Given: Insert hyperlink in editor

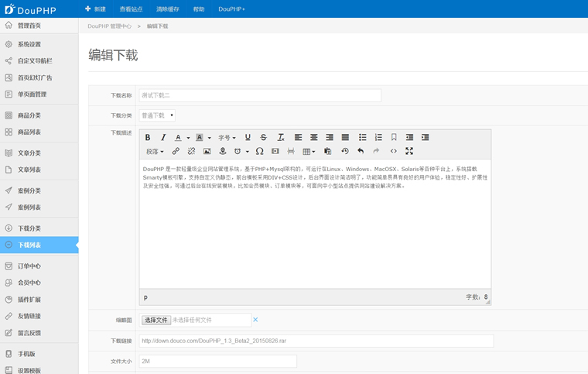Looking at the screenshot, I should [x=176, y=151].
